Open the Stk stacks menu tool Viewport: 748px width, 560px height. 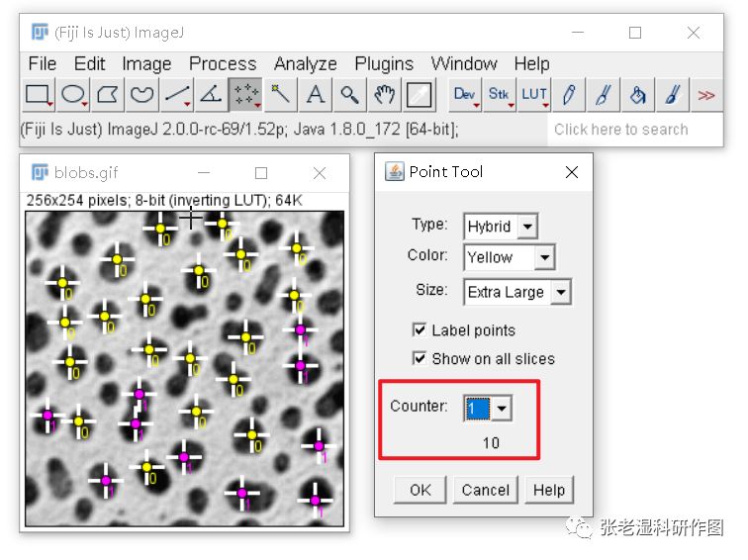500,95
